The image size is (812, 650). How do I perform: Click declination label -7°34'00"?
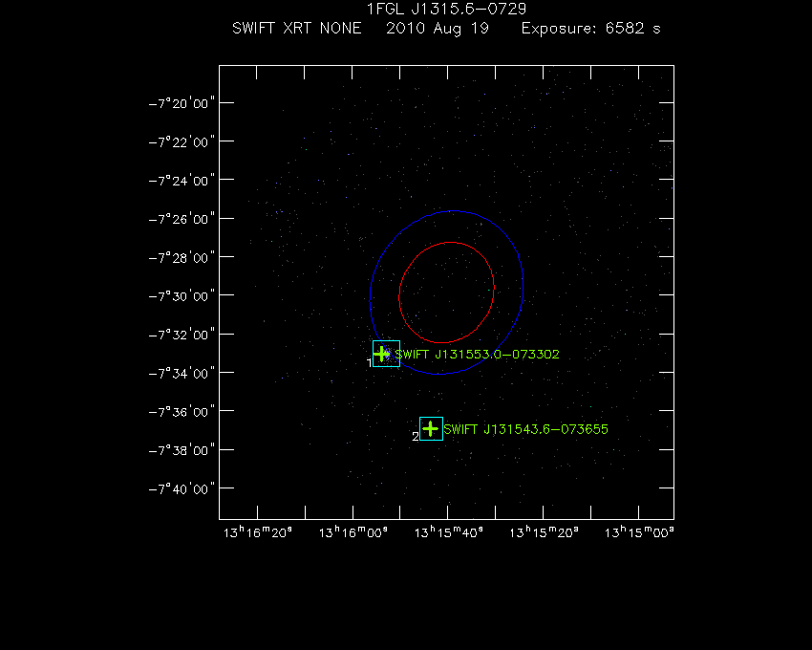click(182, 373)
